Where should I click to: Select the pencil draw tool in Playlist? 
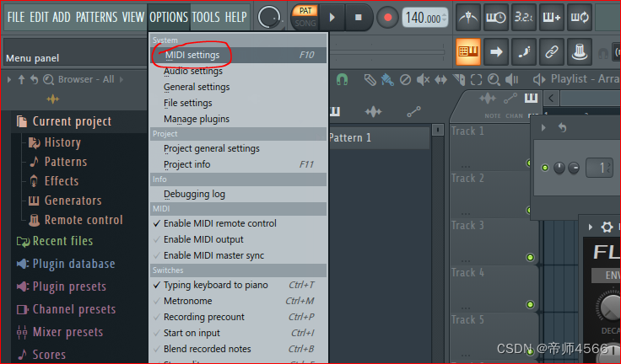pos(370,80)
